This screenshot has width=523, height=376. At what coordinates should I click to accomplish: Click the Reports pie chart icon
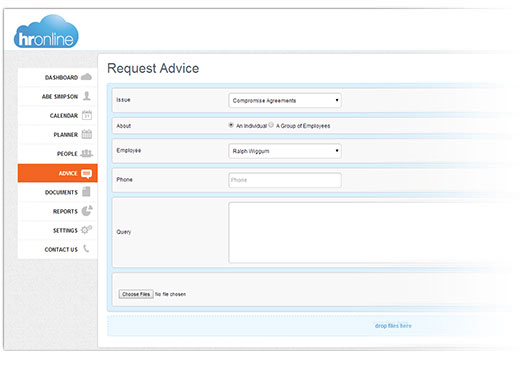87,211
